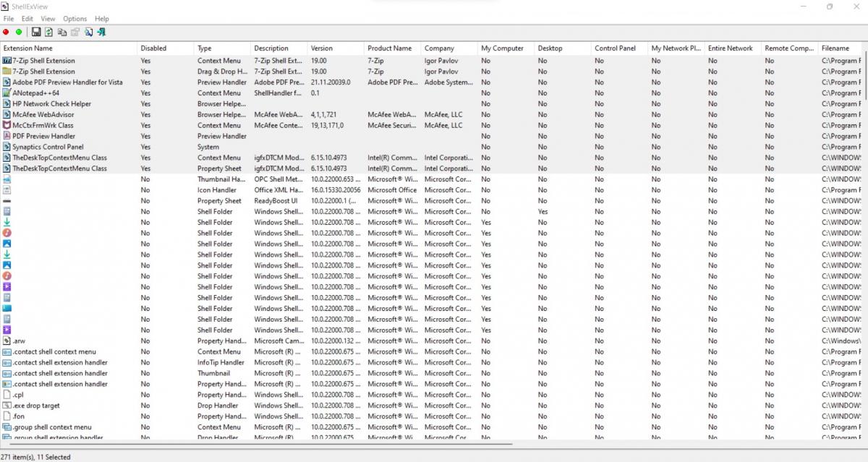Image resolution: width=868 pixels, height=462 pixels.
Task: Click the .cpl file icon
Action: tap(7, 395)
